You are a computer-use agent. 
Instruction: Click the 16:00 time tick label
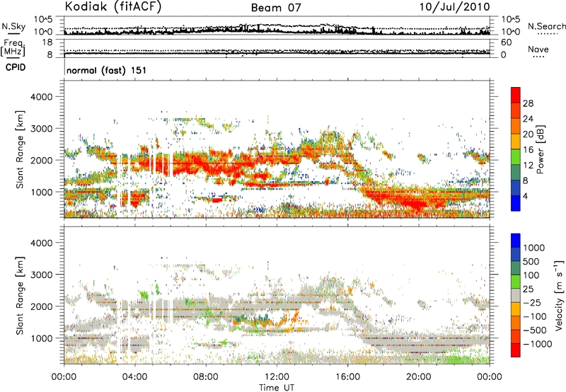[x=347, y=377]
